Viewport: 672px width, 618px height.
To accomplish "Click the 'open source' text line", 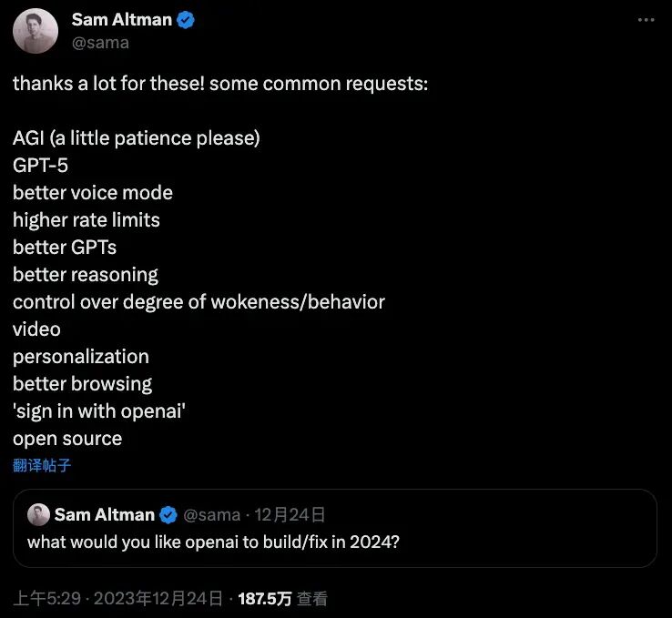I will 67,439.
